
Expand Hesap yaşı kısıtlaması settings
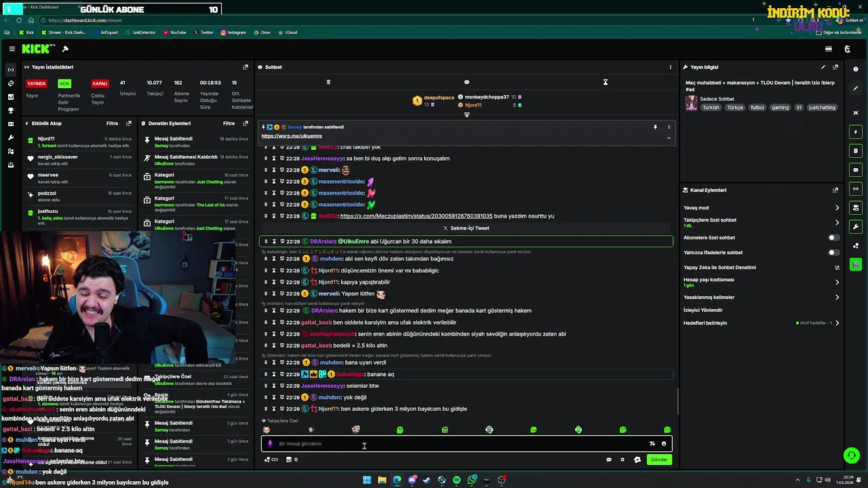point(837,282)
